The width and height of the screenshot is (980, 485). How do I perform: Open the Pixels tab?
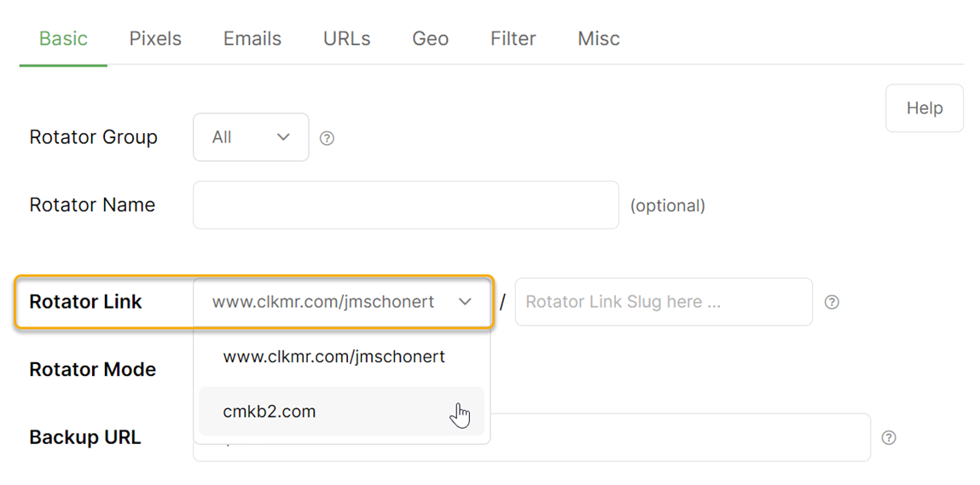155,39
